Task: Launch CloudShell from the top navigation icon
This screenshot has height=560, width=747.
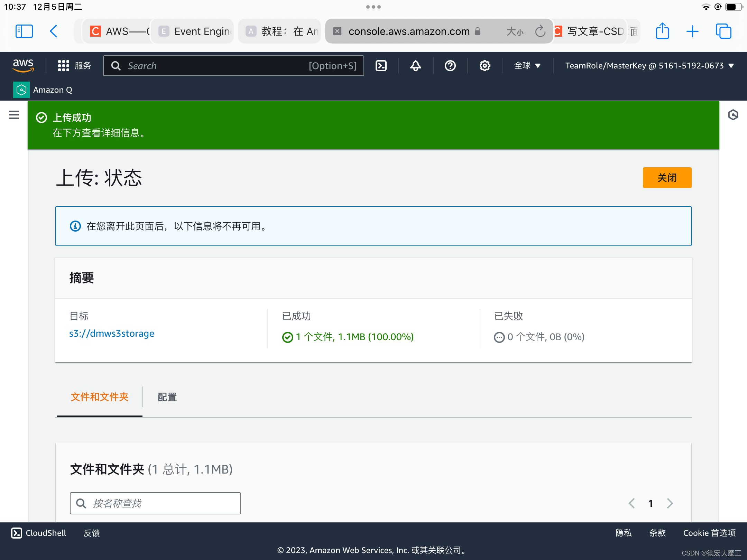Action: coord(381,66)
